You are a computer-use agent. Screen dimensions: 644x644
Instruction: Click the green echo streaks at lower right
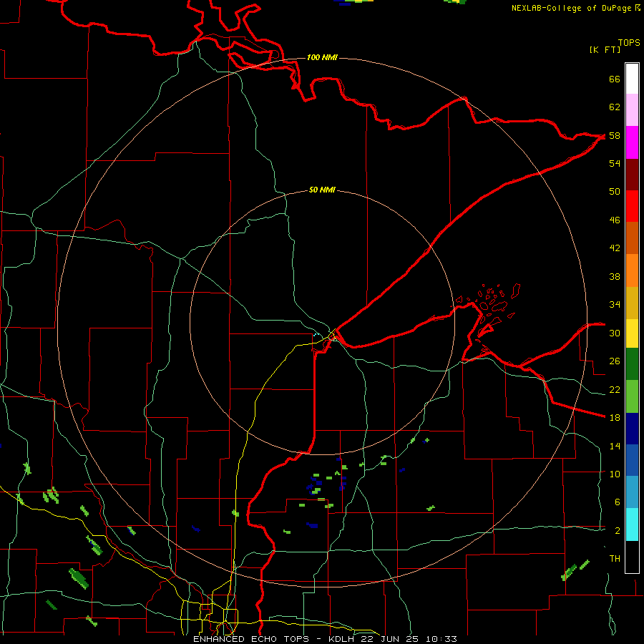pyautogui.click(x=575, y=570)
